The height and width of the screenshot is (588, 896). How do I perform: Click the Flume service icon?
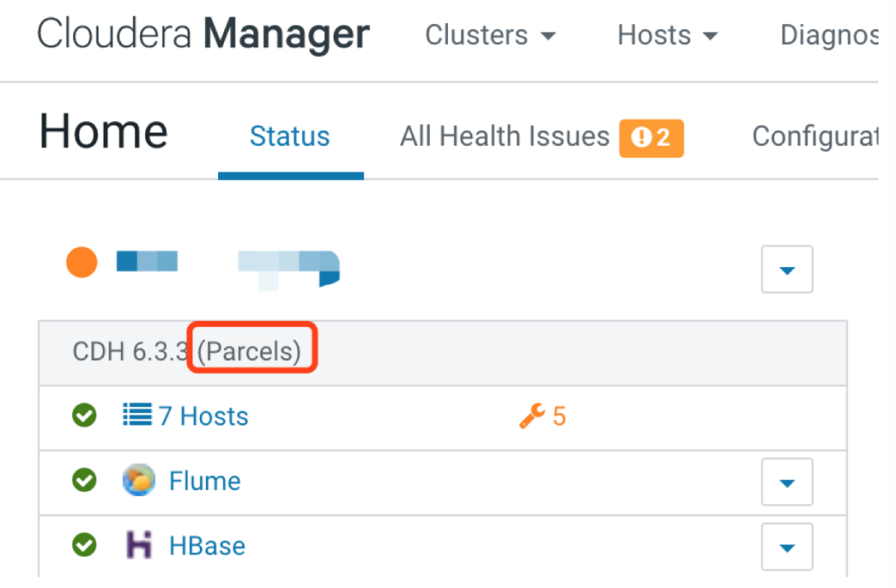pos(139,480)
